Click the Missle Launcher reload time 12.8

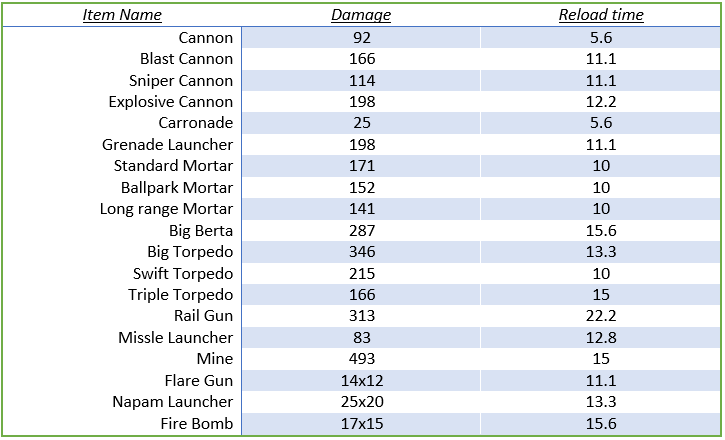600,338
